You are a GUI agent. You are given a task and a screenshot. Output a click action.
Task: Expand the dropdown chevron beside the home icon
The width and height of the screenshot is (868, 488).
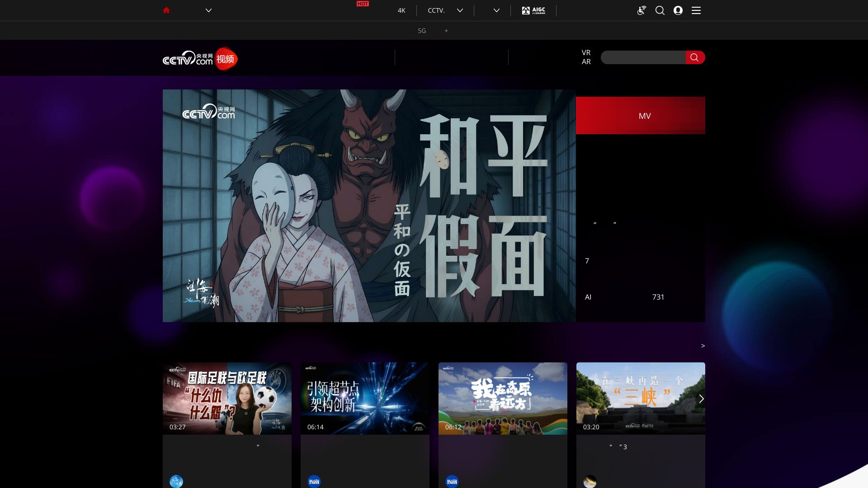pyautogui.click(x=208, y=10)
